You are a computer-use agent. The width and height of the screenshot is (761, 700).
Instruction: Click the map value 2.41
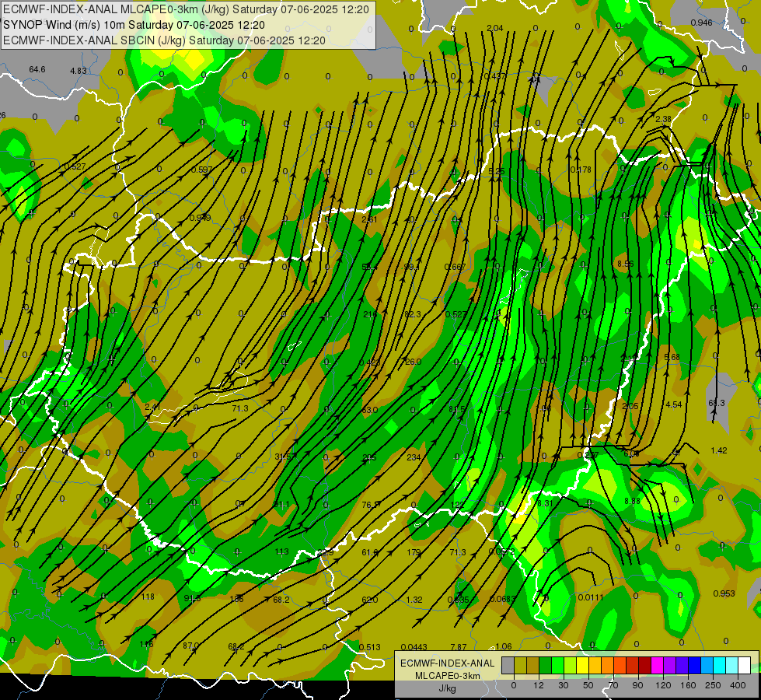click(x=153, y=407)
